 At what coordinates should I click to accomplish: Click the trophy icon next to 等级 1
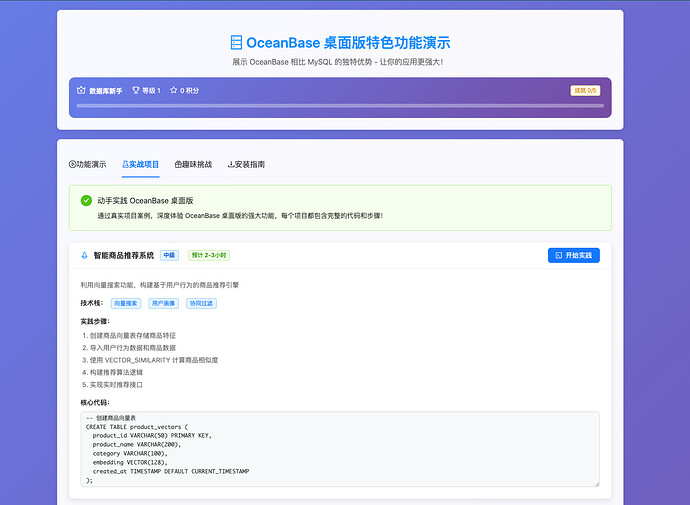point(136,90)
